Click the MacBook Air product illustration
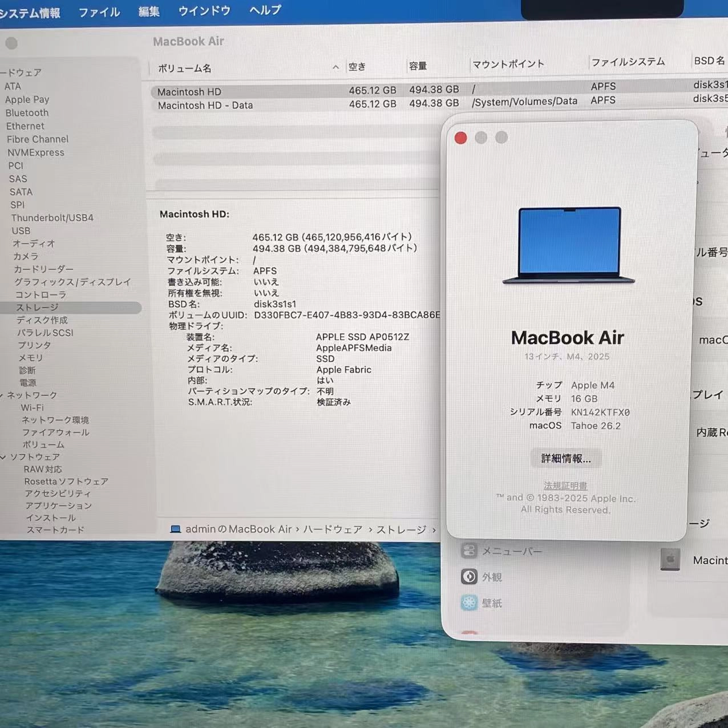Viewport: 728px width, 728px height. 568,244
